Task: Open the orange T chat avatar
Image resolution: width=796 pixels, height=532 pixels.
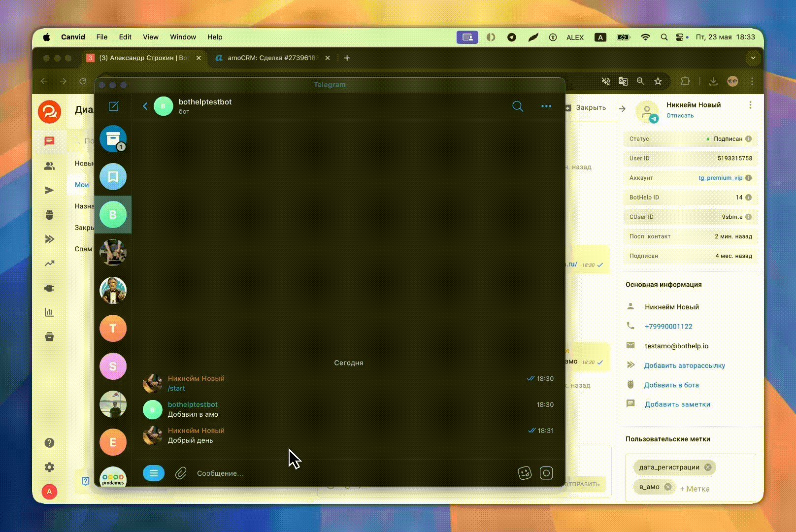Action: click(113, 328)
